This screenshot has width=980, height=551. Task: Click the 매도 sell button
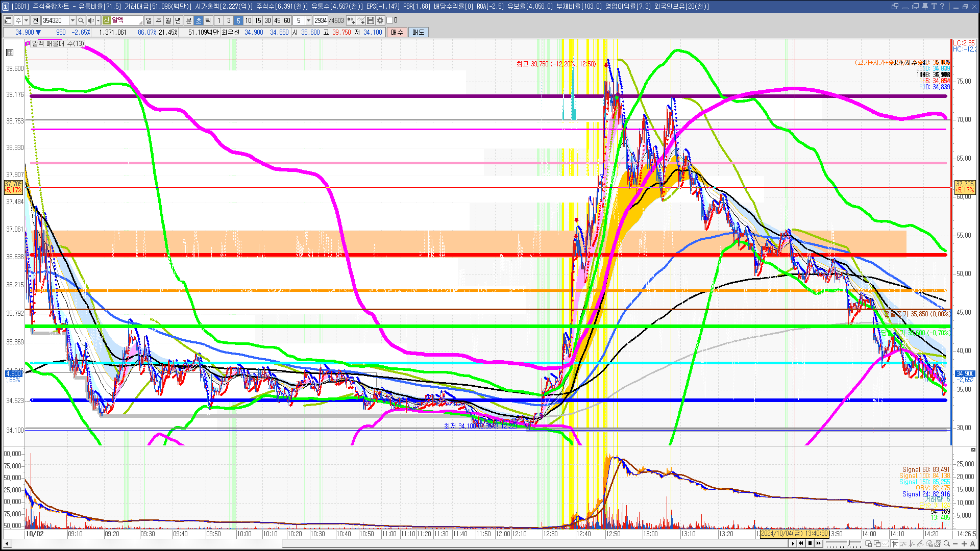point(419,32)
